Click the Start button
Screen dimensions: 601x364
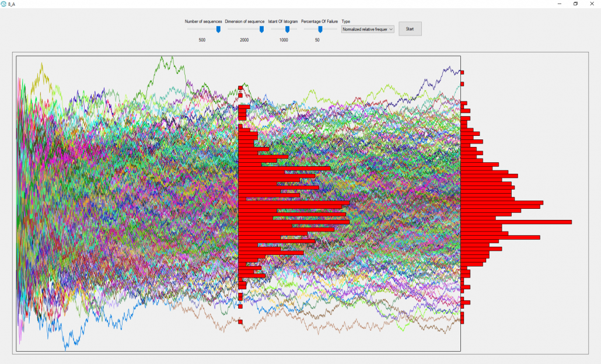(x=410, y=29)
